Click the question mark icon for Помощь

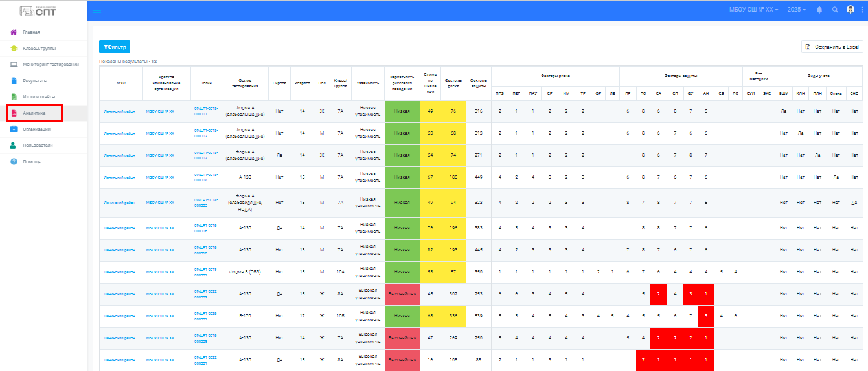(x=13, y=161)
